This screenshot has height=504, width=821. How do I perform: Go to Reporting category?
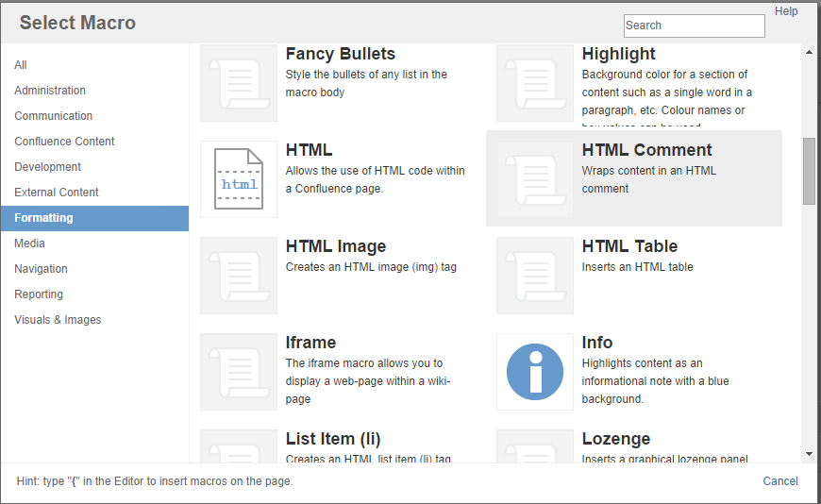coord(94,294)
